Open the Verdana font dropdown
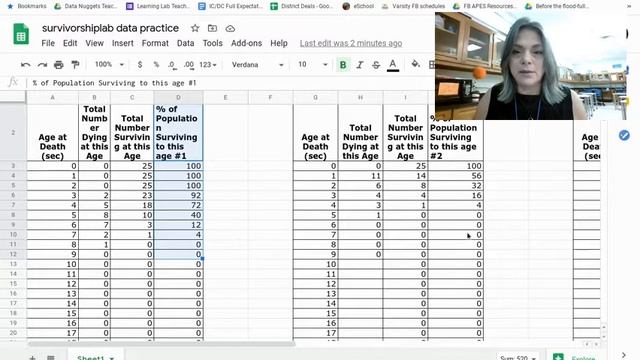 (x=257, y=65)
